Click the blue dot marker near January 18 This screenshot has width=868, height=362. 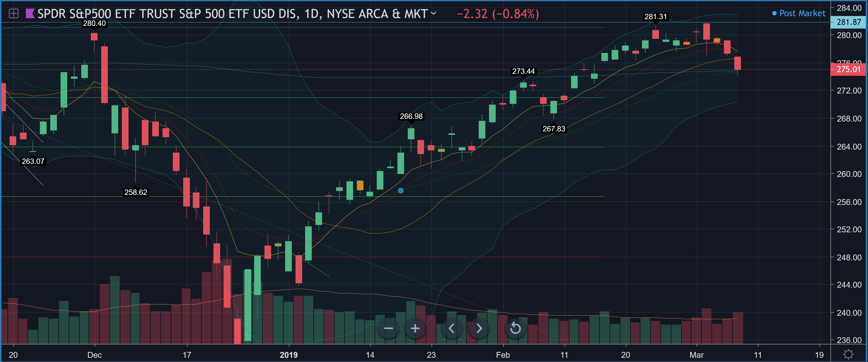point(400,190)
